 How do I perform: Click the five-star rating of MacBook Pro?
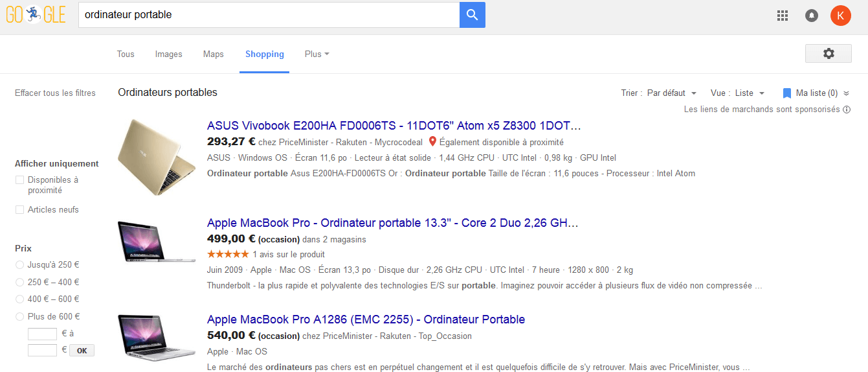click(x=228, y=254)
